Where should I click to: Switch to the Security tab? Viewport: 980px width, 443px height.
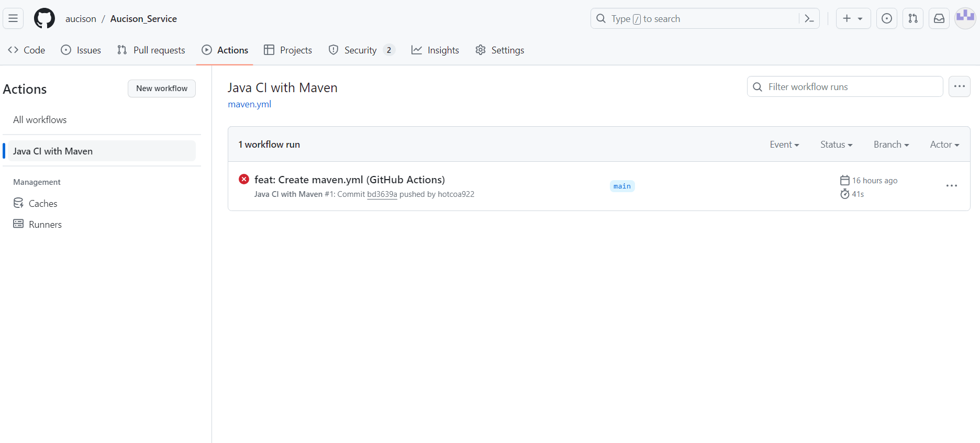click(361, 50)
